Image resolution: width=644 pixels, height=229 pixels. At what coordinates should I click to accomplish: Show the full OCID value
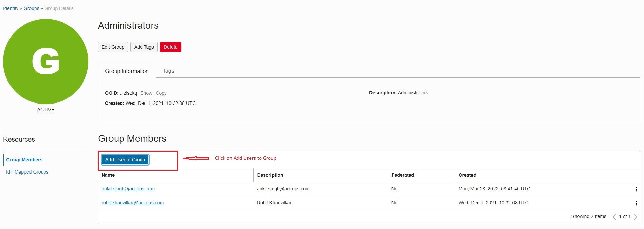(x=146, y=93)
